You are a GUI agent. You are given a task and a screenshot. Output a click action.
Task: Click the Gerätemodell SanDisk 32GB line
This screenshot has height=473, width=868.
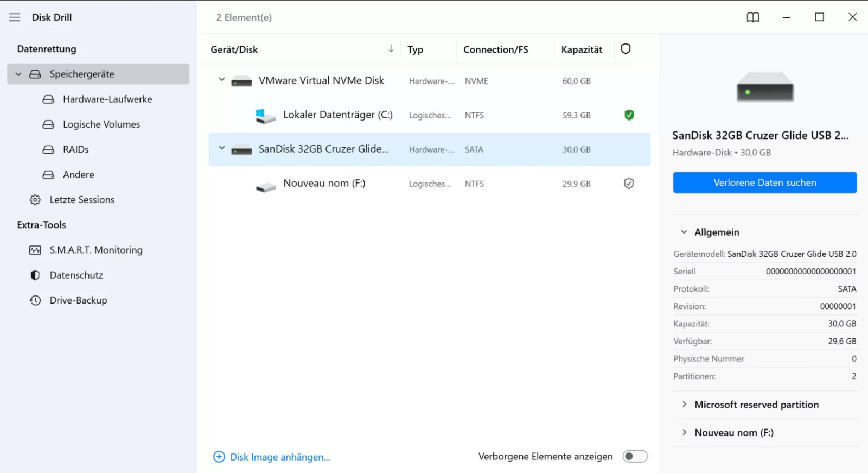(765, 254)
